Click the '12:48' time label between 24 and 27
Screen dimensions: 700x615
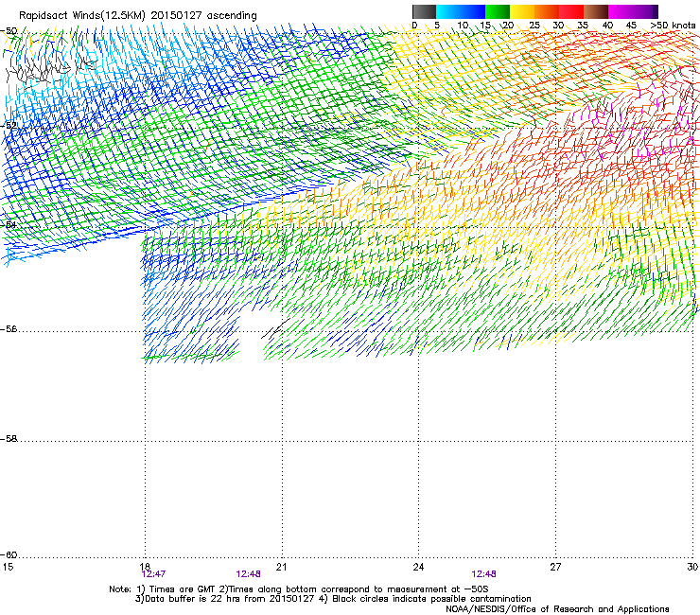point(484,574)
